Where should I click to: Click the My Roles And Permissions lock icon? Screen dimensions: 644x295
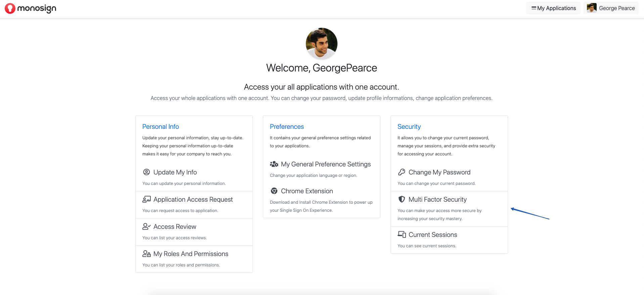point(146,254)
